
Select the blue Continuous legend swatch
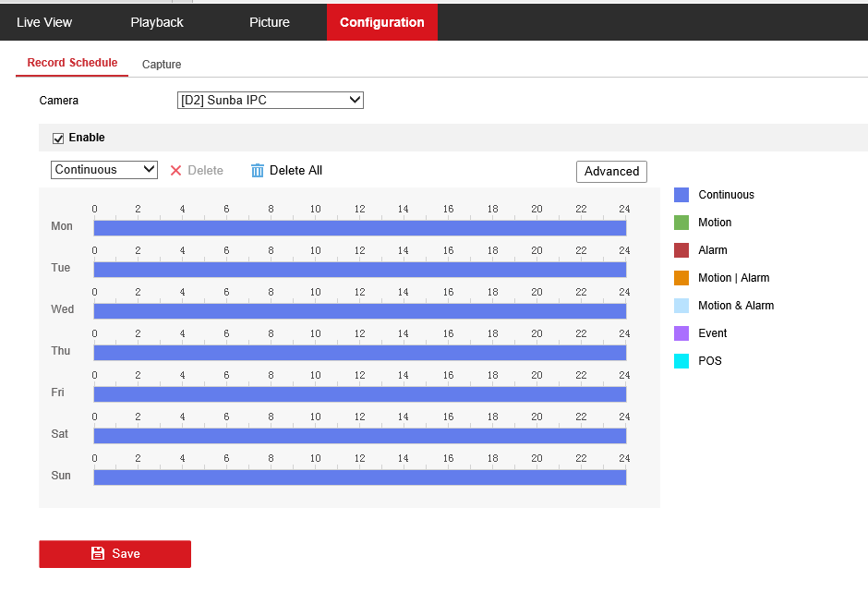point(681,194)
